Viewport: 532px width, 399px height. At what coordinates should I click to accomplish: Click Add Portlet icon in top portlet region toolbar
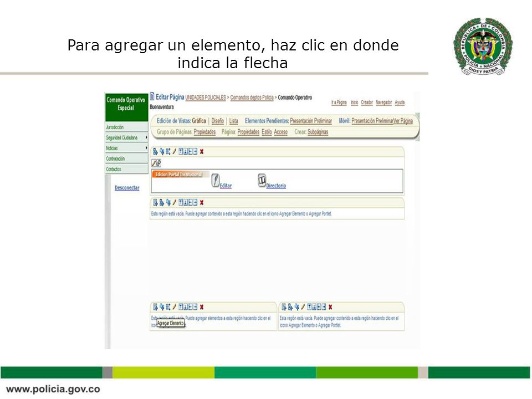(155, 152)
